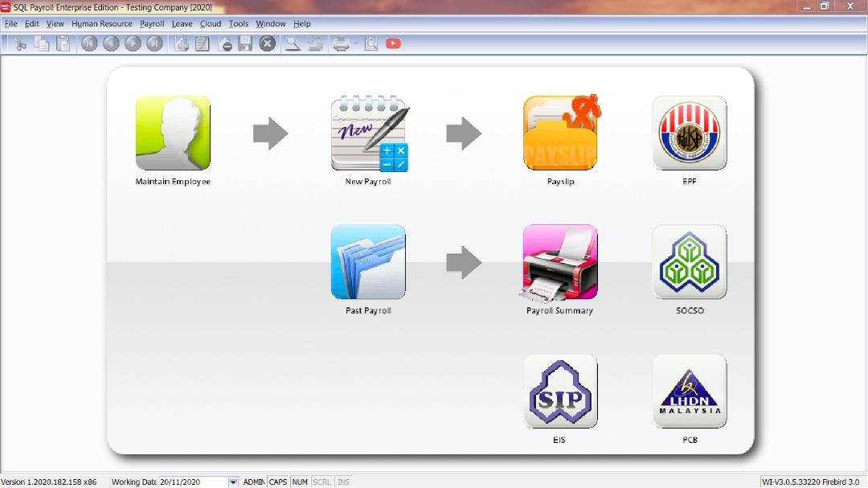This screenshot has width=868, height=488.
Task: Click the SOCSO icon
Action: [x=690, y=262]
